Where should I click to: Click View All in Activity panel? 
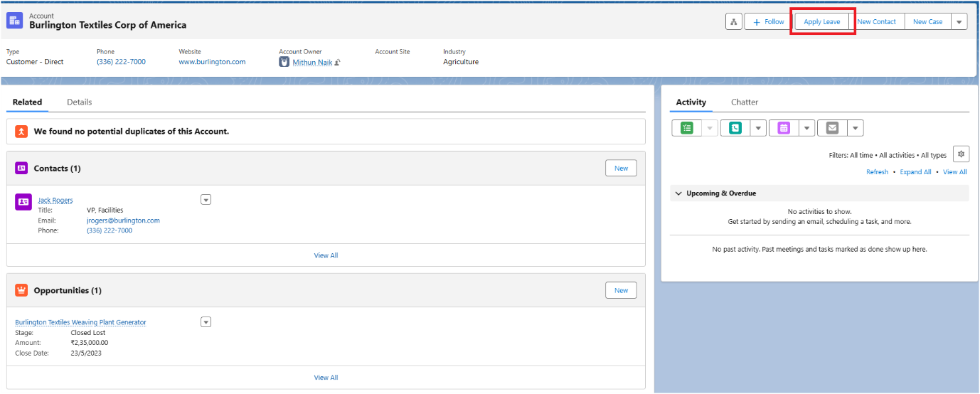(x=955, y=172)
